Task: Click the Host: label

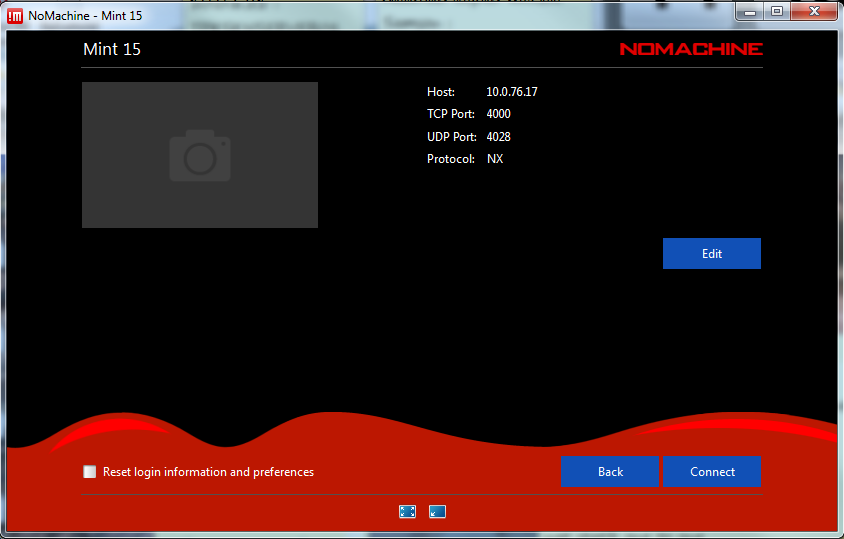Action: click(x=441, y=92)
